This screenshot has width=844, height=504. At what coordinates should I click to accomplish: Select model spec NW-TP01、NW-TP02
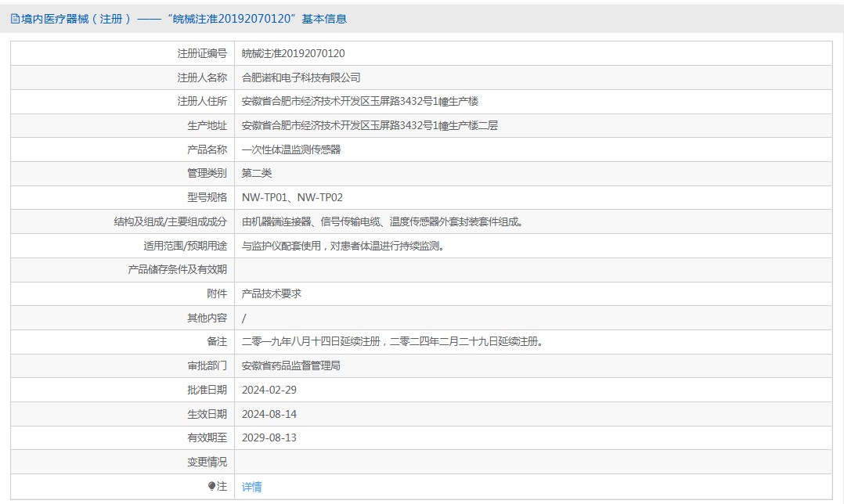point(292,197)
